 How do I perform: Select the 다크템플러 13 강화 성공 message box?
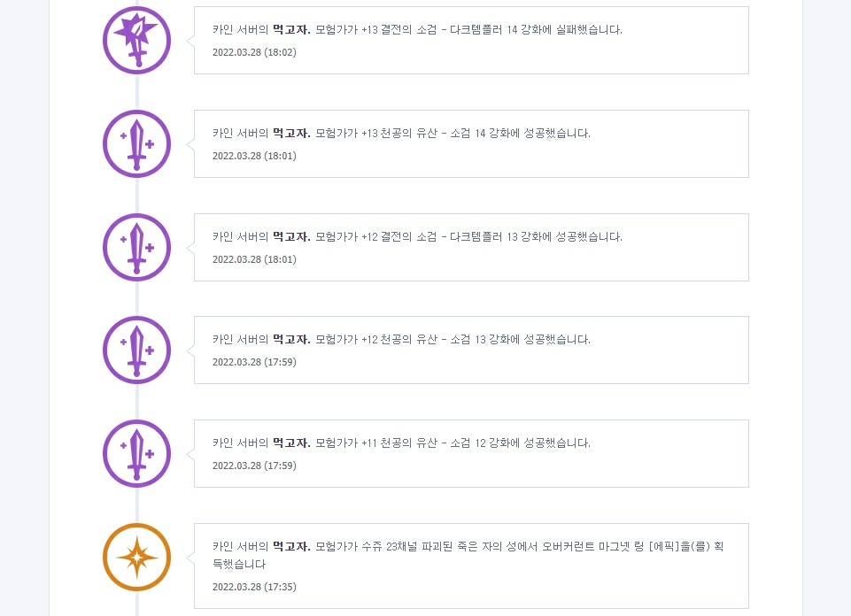point(471,247)
